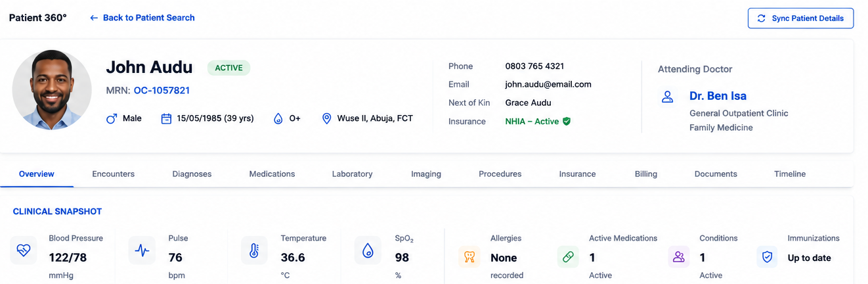868x284 pixels.
Task: Go back to Patient Search
Action: pyautogui.click(x=142, y=18)
